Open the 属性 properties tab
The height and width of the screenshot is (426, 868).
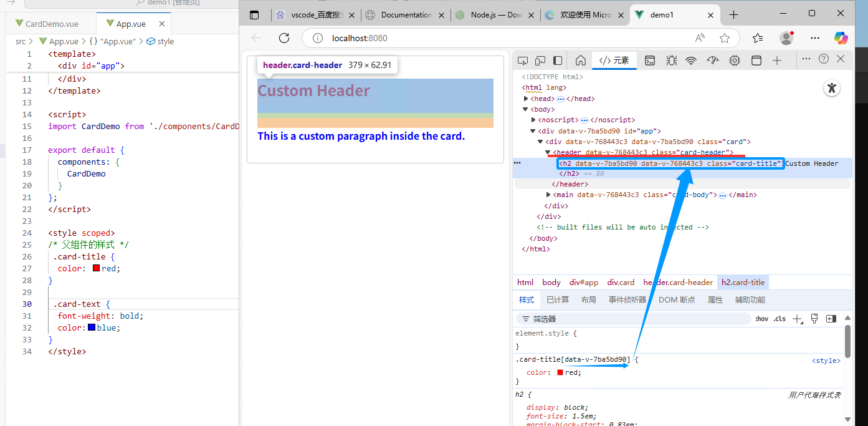[x=715, y=300]
